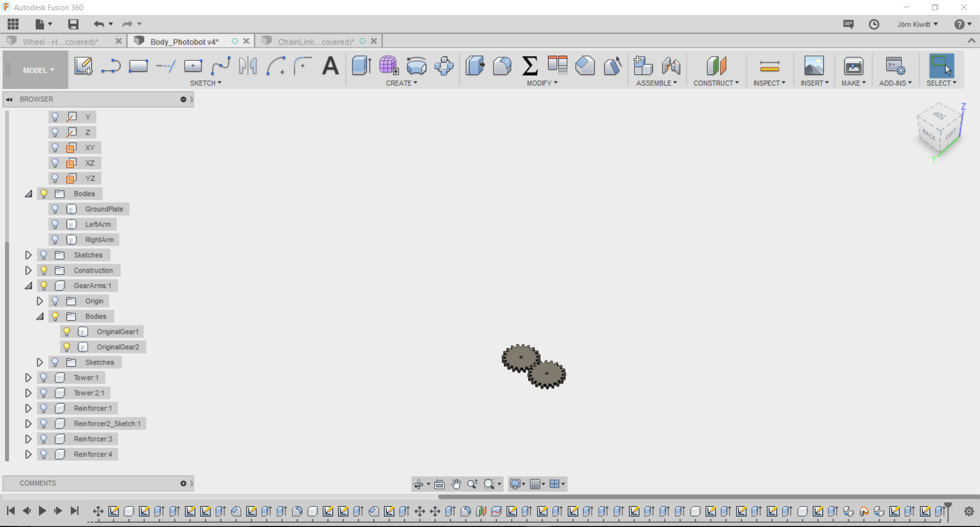This screenshot has width=980, height=527.
Task: Open the MODIFY menu
Action: tap(542, 83)
